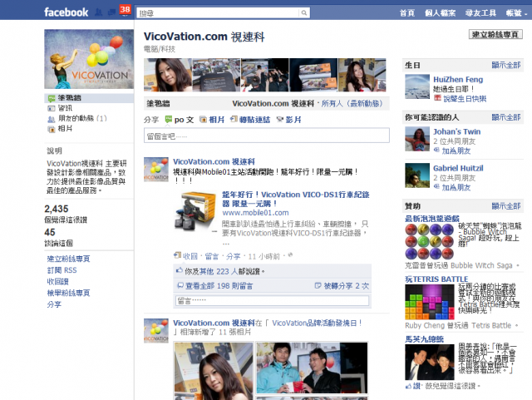Open the 帳號 account dropdown

pos(516,13)
